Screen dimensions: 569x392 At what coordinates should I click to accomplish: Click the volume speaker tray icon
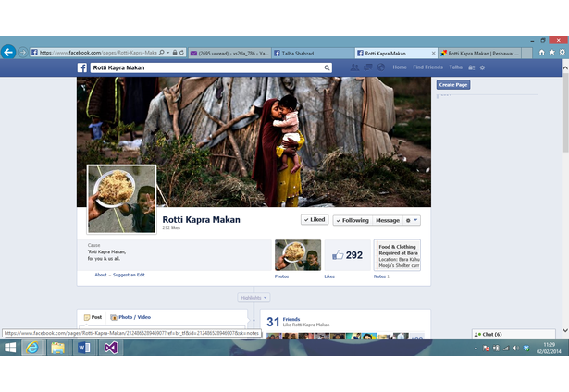(x=515, y=349)
